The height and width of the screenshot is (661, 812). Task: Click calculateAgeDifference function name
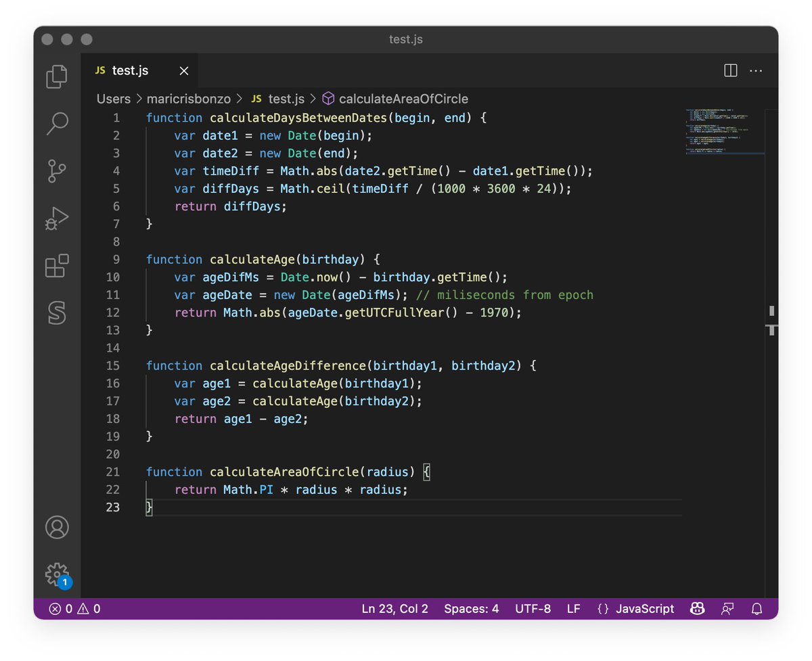288,365
